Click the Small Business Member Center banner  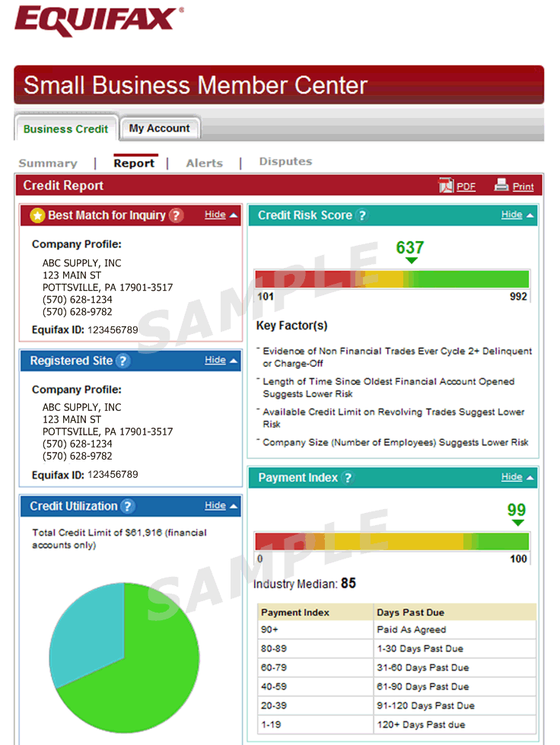click(x=278, y=85)
